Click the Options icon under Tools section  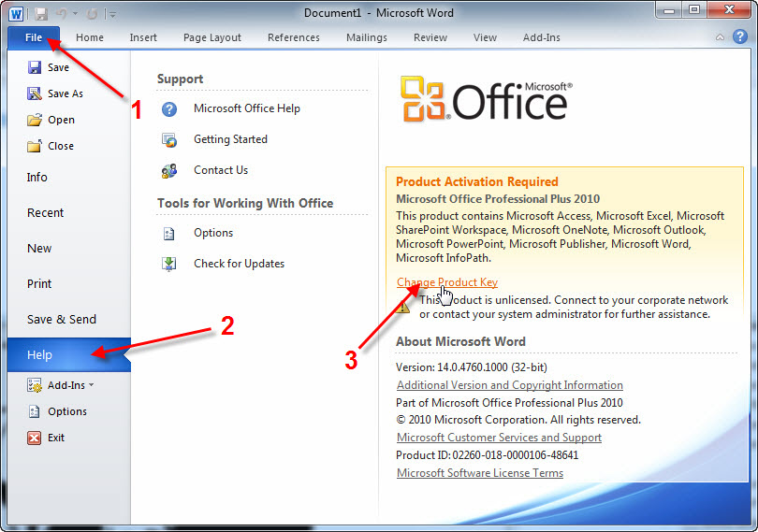pyautogui.click(x=168, y=234)
